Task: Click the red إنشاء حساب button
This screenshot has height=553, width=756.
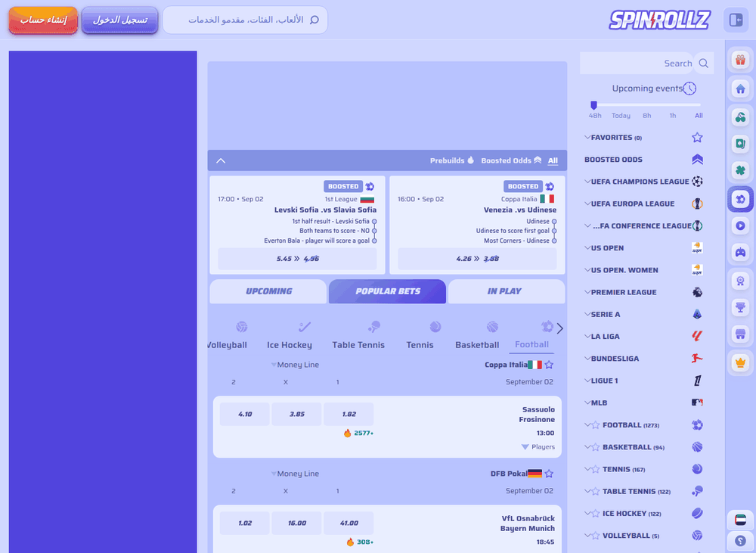Action: pos(43,20)
